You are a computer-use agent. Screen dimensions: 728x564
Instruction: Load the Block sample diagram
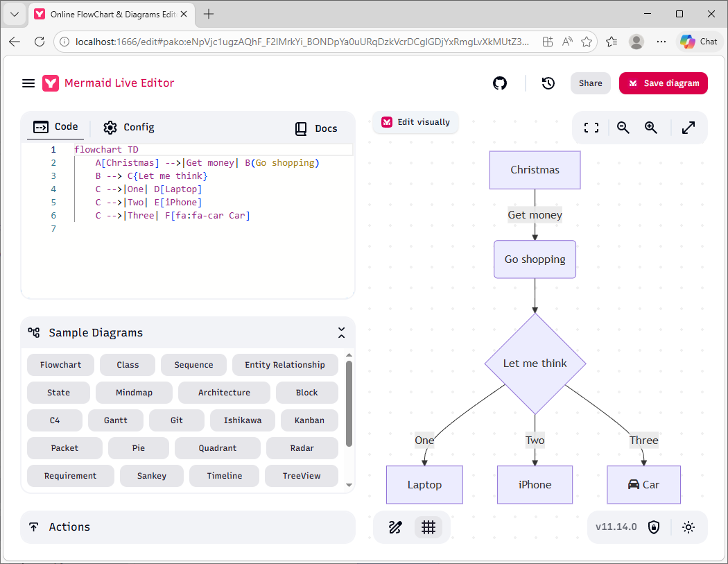click(x=307, y=393)
